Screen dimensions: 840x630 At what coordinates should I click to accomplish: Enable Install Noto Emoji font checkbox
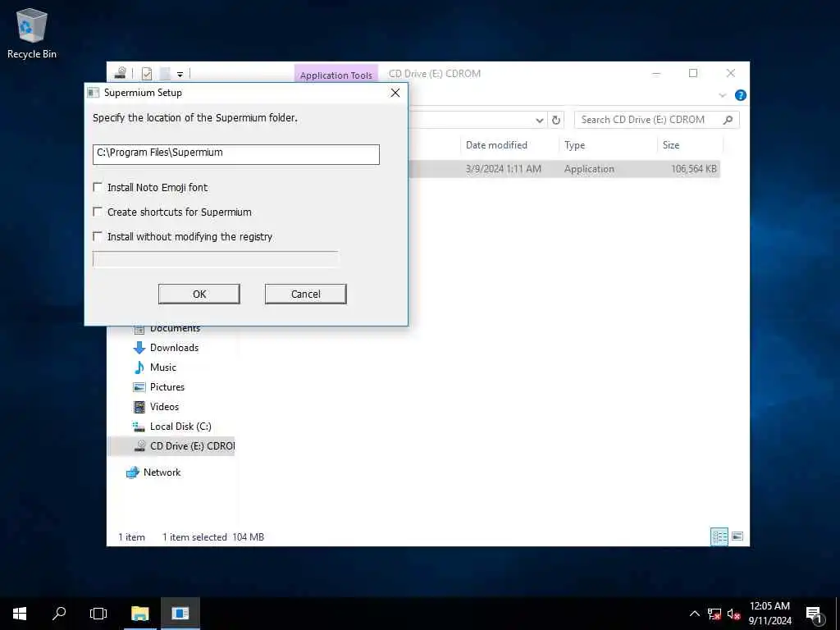click(98, 187)
